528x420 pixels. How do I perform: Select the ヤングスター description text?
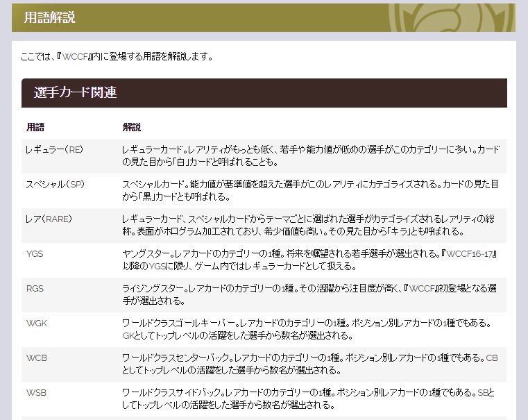coord(310,260)
